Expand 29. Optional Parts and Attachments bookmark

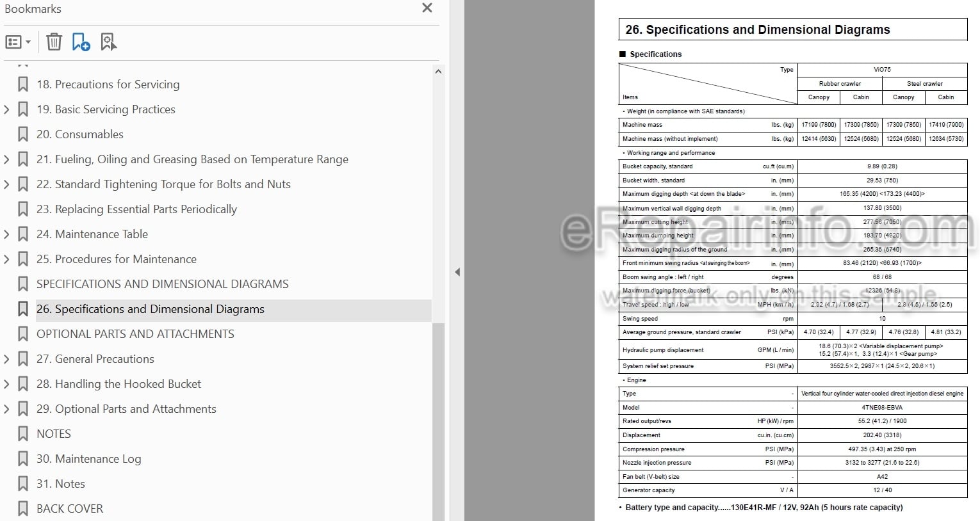pos(6,409)
